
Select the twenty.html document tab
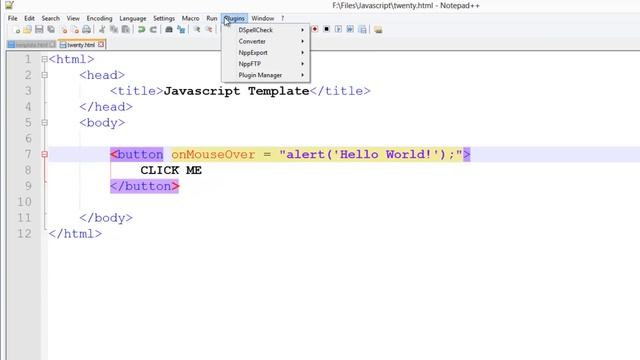[x=81, y=44]
